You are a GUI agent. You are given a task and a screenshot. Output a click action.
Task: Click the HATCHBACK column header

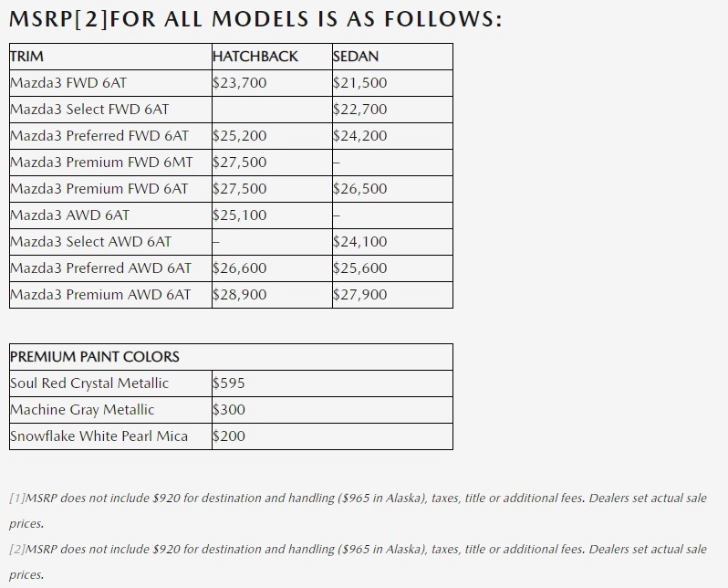pos(255,57)
